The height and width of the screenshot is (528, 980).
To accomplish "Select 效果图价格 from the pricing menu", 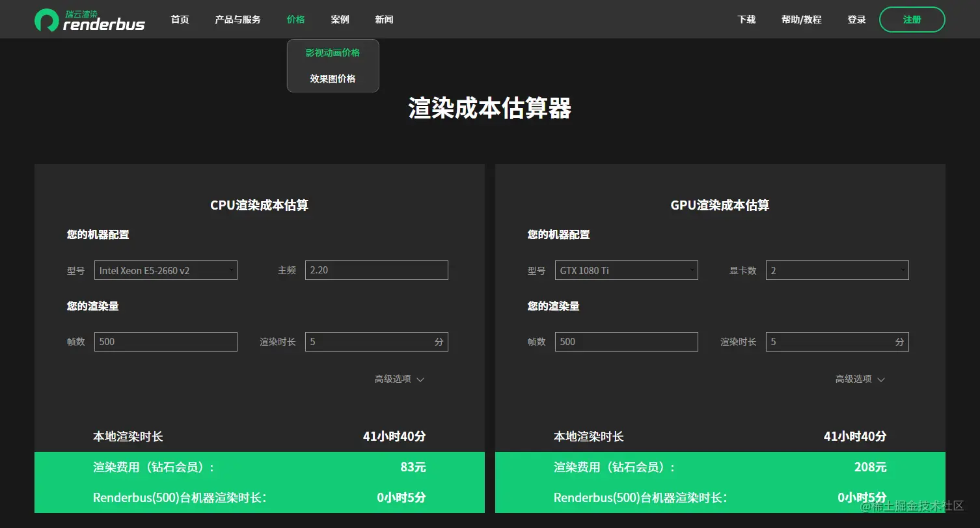I will tap(333, 78).
